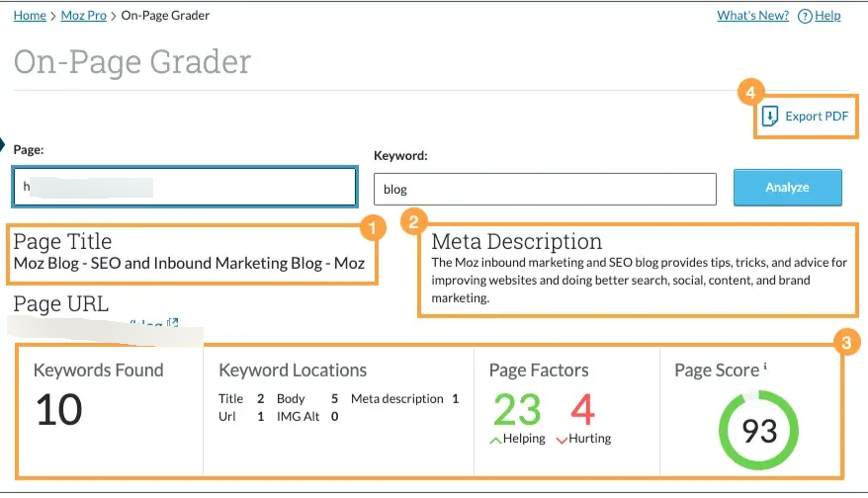Image resolution: width=868 pixels, height=498 pixels.
Task: Select orange annotation badge number 2
Action: click(413, 221)
